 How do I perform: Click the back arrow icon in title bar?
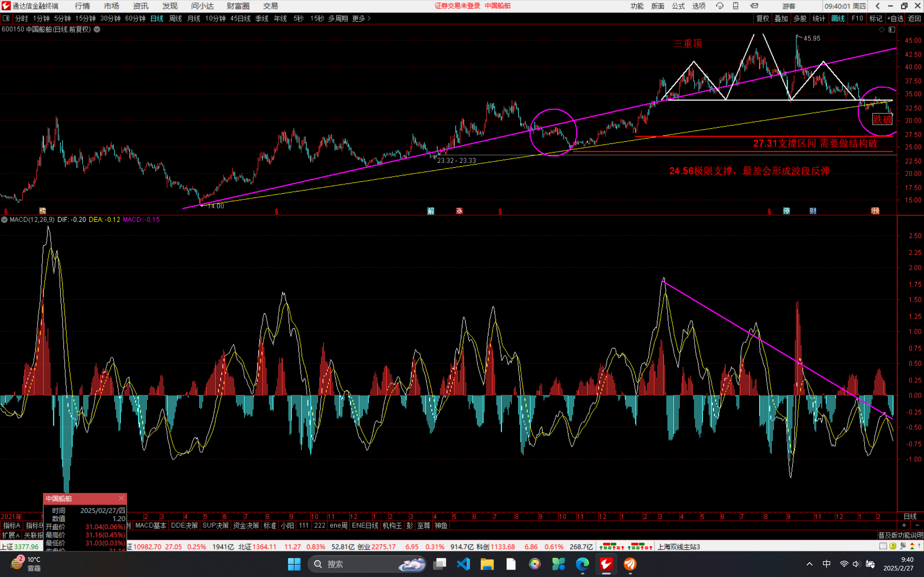click(x=877, y=6)
